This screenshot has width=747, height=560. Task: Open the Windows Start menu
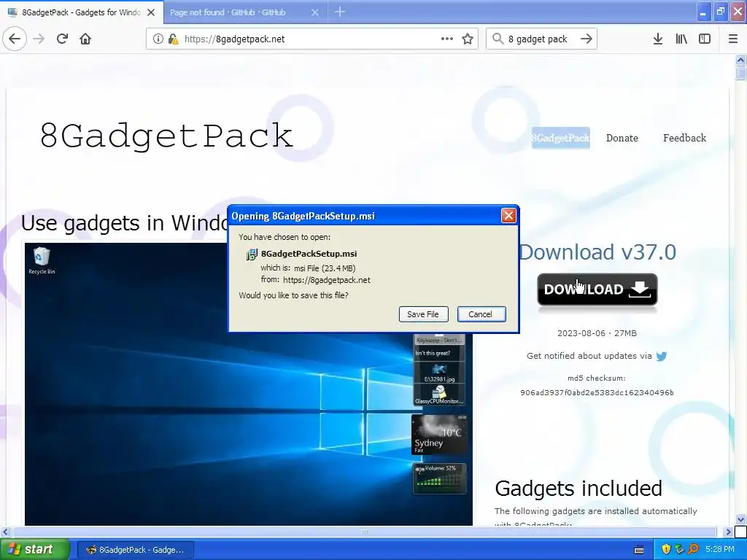pyautogui.click(x=34, y=550)
